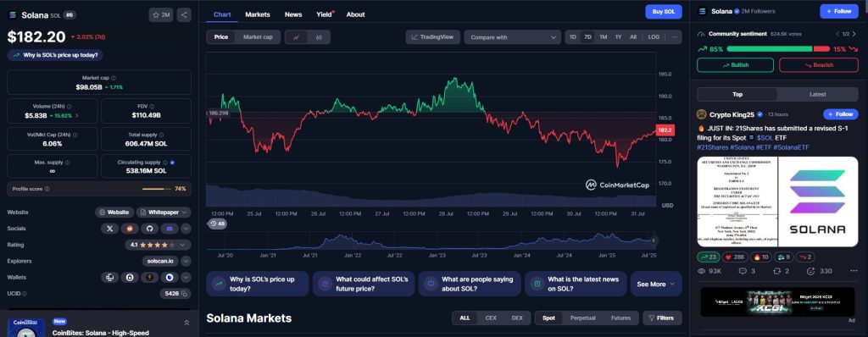Open the Discord social link

(169, 229)
